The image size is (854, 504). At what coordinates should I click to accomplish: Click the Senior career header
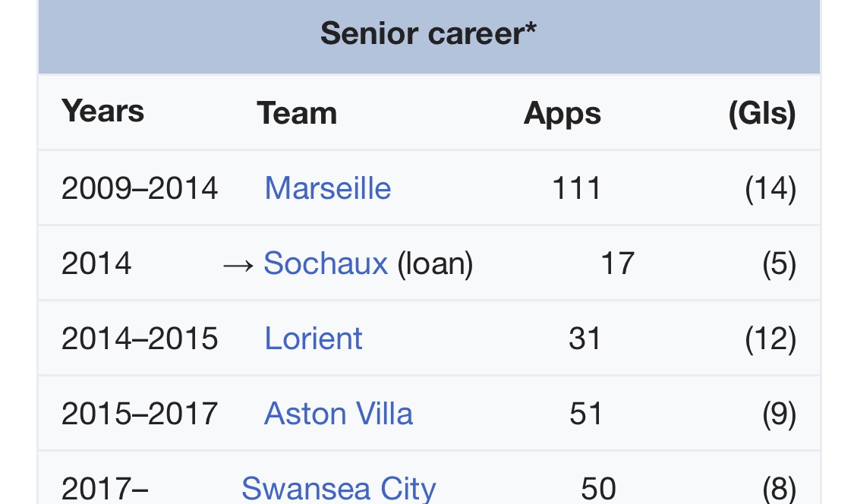coord(428,34)
